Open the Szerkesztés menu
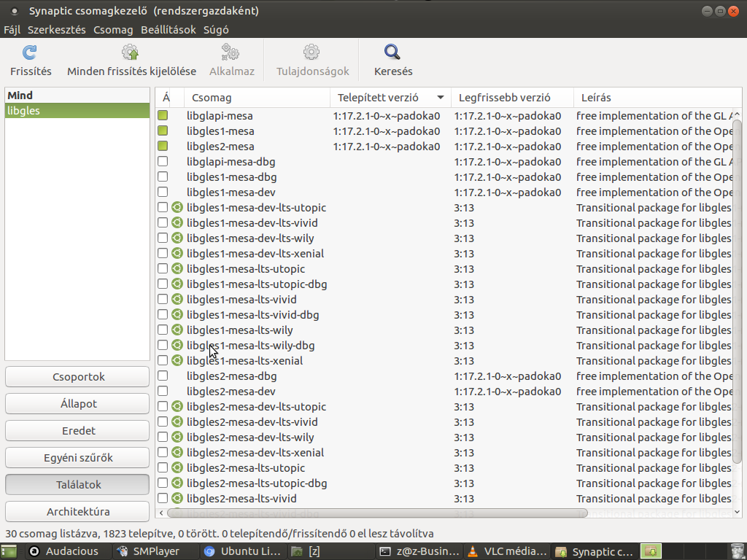The image size is (747, 560). click(x=57, y=29)
